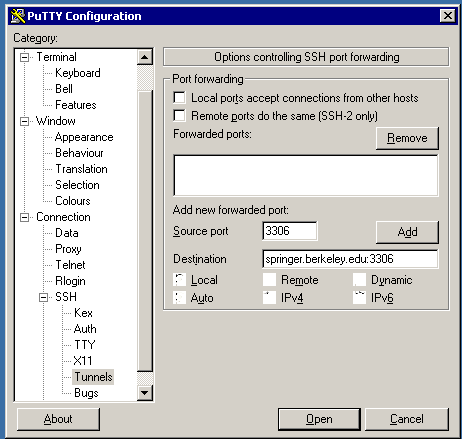Collapse the Connection tree node

pyautogui.click(x=24, y=217)
